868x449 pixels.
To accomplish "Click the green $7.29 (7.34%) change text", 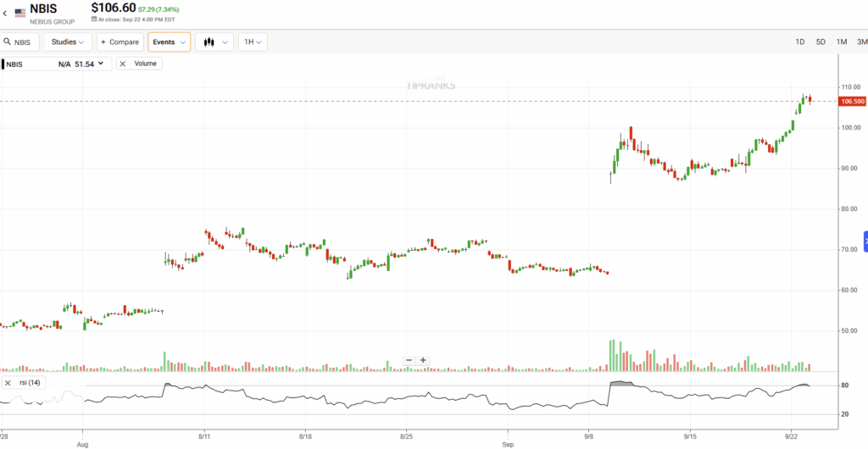I will point(159,9).
